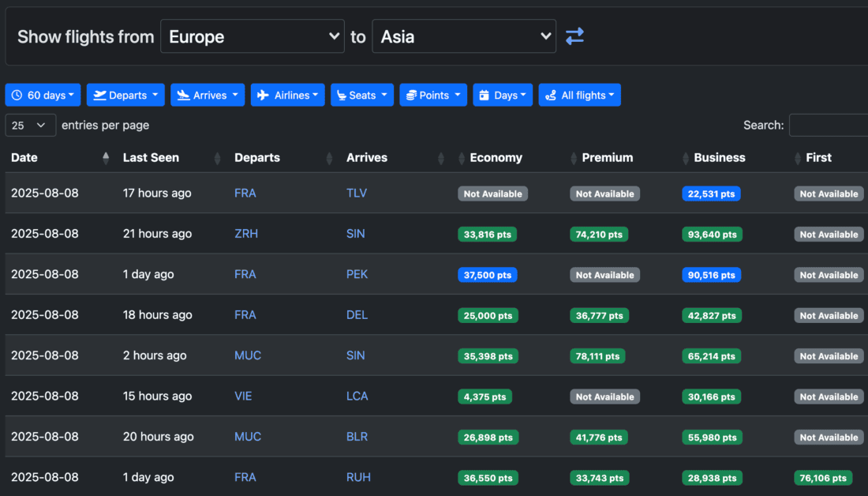
Task: Click the sort arrows on Date column
Action: pos(106,158)
